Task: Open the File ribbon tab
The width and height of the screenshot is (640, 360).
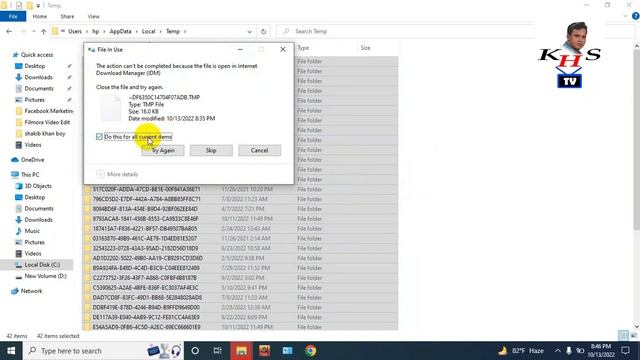Action: point(13,16)
